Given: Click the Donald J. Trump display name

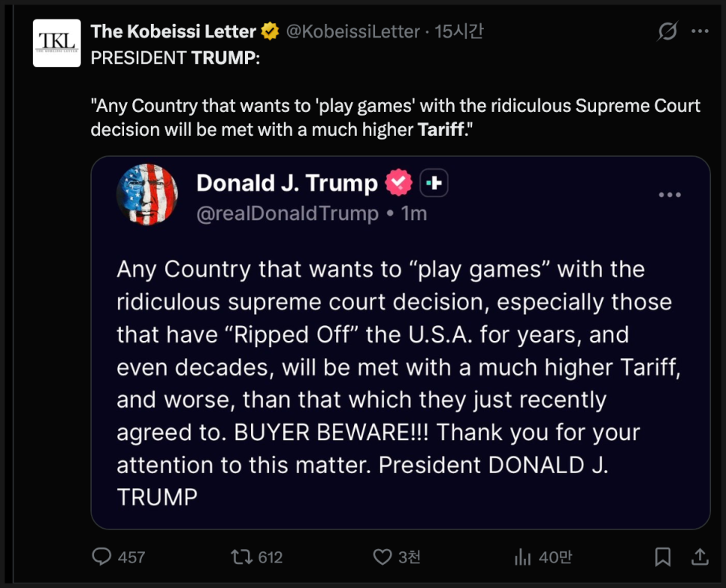Looking at the screenshot, I should click(x=286, y=182).
